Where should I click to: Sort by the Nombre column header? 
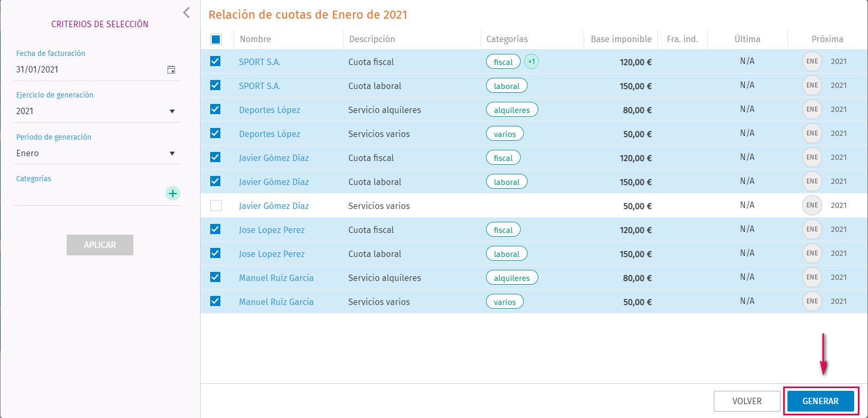256,39
